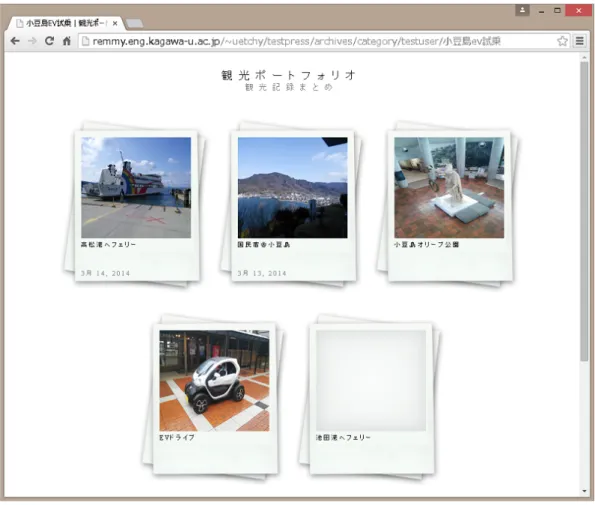Viewport: 595px width, 505px height.
Task: Click the vertical scrollbar thumb
Action: 584,211
